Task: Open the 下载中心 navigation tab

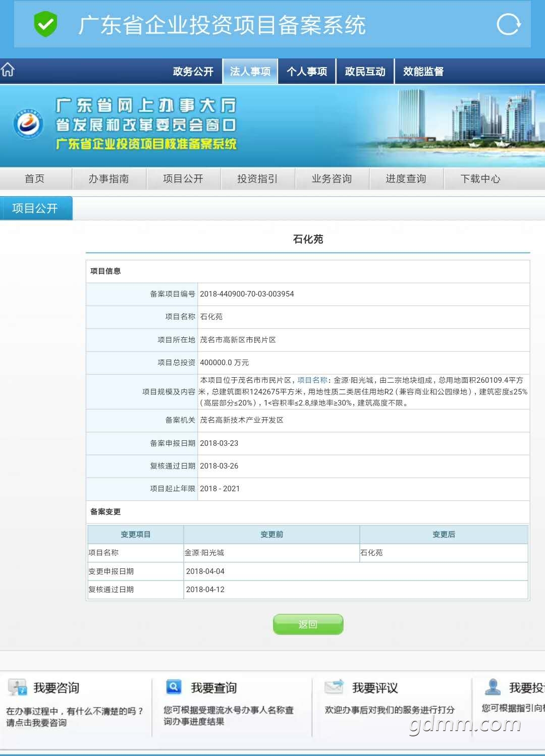Action: 480,179
